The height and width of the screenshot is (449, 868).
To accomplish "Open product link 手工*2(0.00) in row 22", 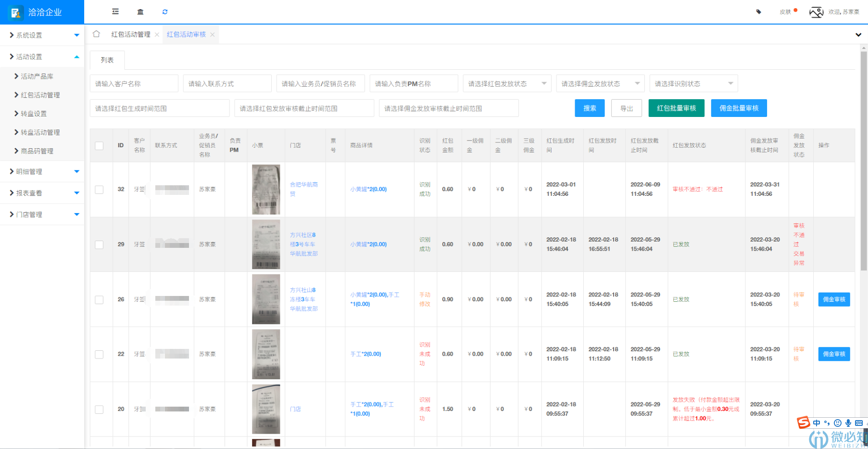I will click(365, 354).
